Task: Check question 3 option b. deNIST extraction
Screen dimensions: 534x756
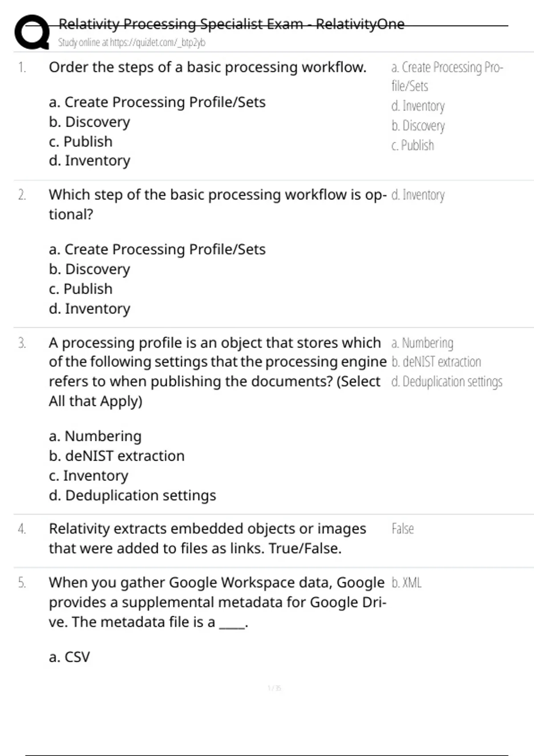Action: click(x=117, y=456)
